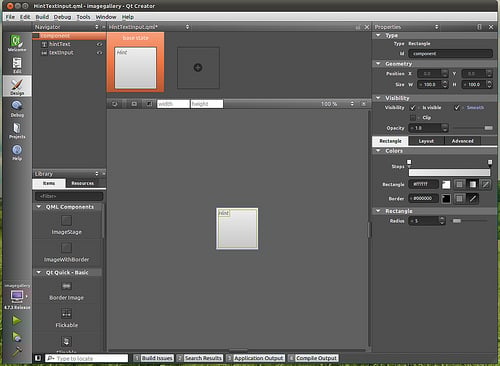
Task: Open the File menu
Action: pos(10,17)
